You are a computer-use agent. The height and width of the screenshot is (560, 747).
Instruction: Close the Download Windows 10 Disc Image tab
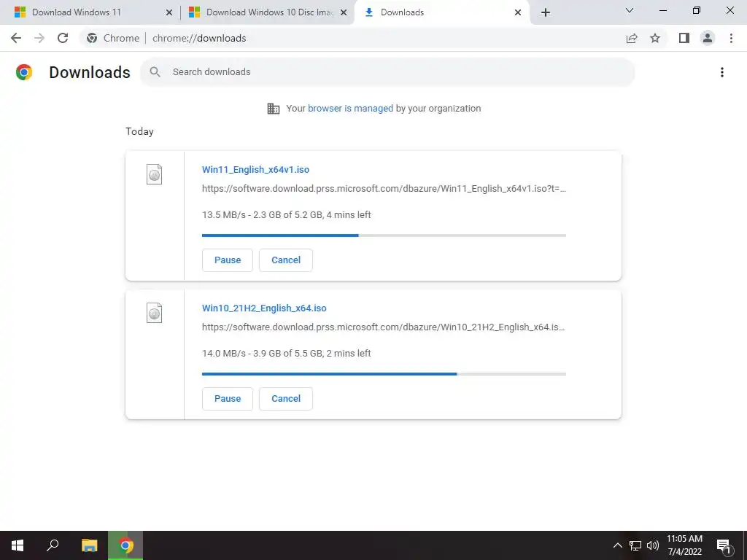(x=344, y=12)
